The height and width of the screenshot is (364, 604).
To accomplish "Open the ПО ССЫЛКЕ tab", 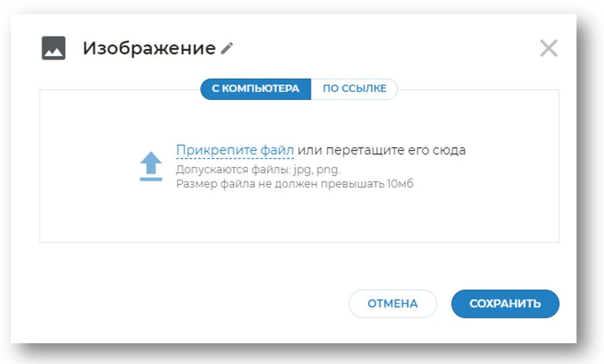I will [354, 88].
